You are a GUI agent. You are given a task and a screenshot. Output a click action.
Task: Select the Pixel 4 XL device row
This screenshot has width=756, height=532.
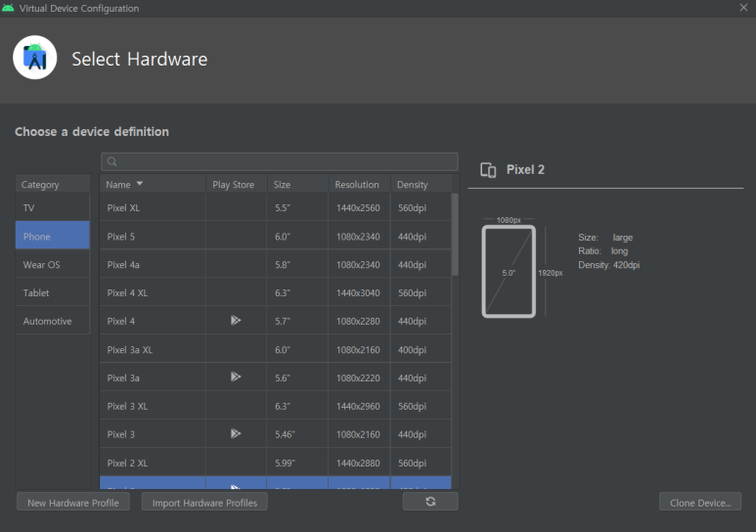(x=275, y=292)
